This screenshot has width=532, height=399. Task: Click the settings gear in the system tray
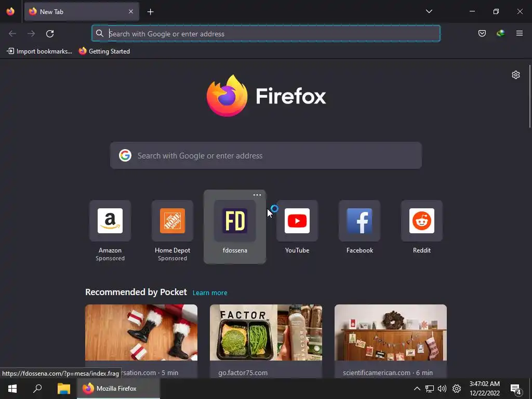pos(457,389)
